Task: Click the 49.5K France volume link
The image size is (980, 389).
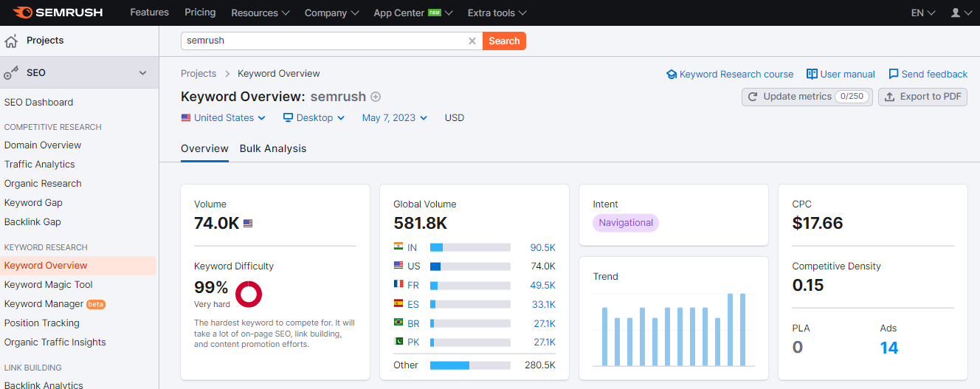Action: tap(542, 285)
